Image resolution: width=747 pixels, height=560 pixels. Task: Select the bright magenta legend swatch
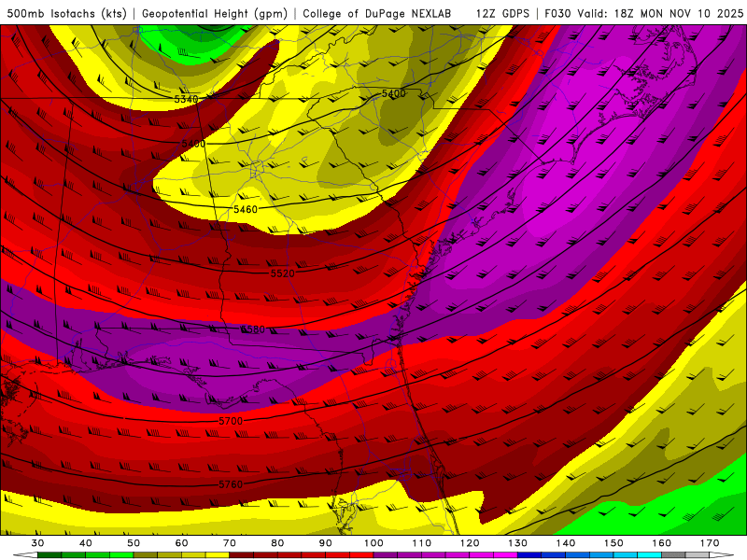(505, 555)
